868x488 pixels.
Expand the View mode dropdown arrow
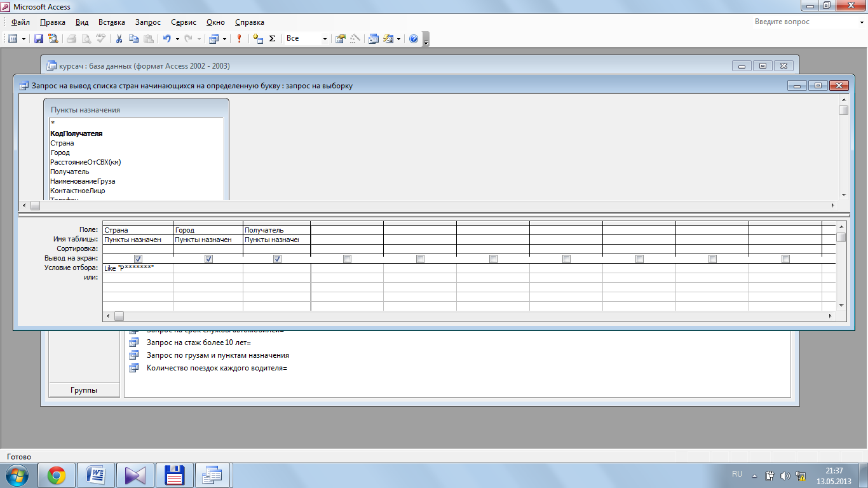(x=24, y=39)
